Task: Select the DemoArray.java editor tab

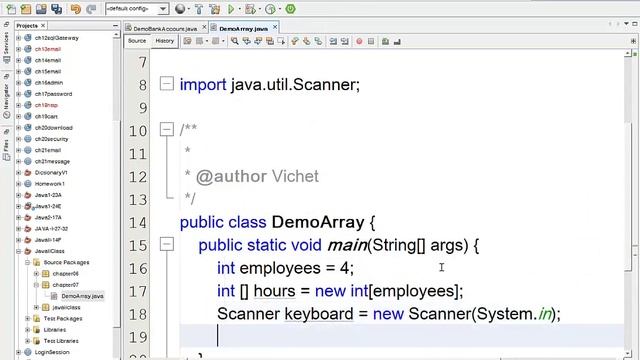Action: [243, 29]
